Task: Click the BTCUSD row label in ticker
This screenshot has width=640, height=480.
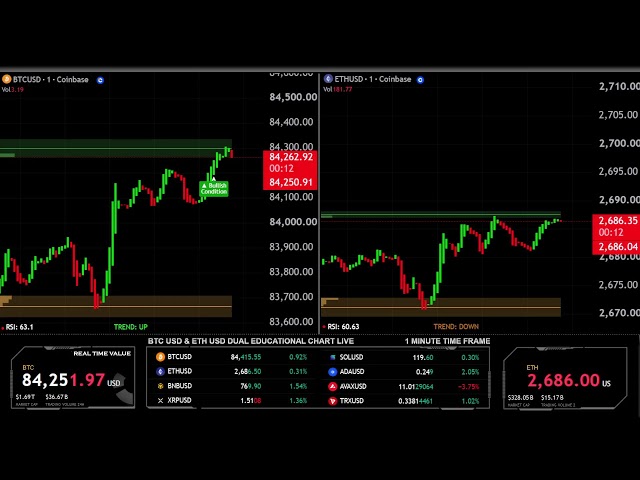Action: [180, 357]
